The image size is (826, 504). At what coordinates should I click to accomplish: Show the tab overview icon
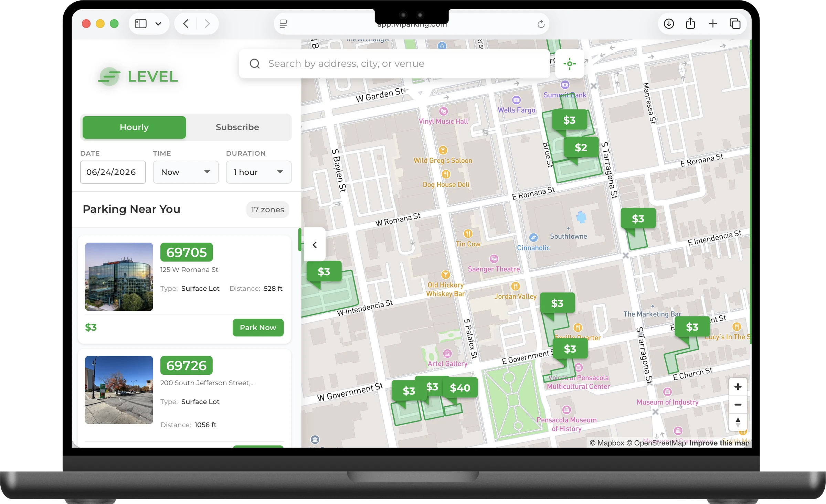pos(735,24)
